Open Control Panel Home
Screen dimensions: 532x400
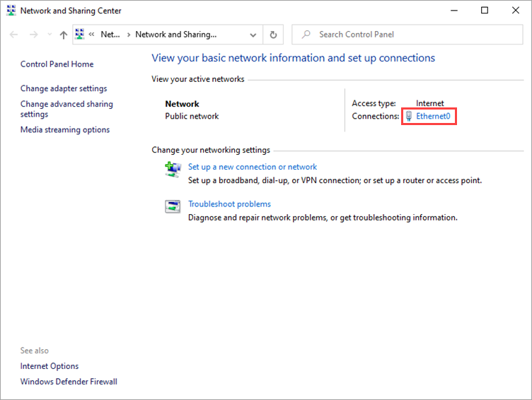[x=57, y=64]
